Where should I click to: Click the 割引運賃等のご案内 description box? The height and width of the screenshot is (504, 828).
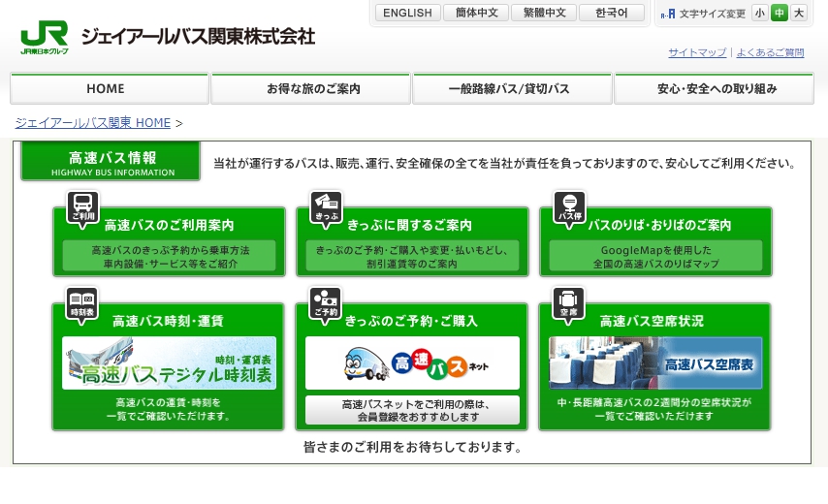point(412,257)
